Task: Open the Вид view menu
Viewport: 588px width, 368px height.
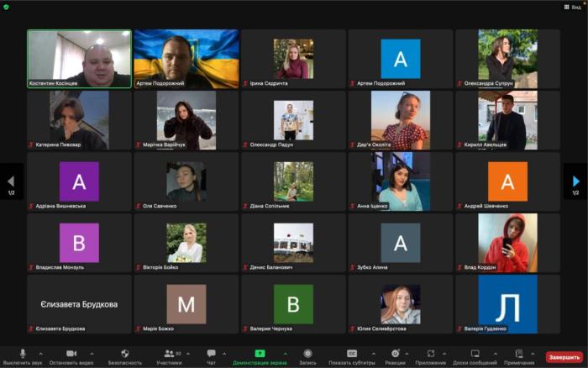Action: (x=573, y=7)
